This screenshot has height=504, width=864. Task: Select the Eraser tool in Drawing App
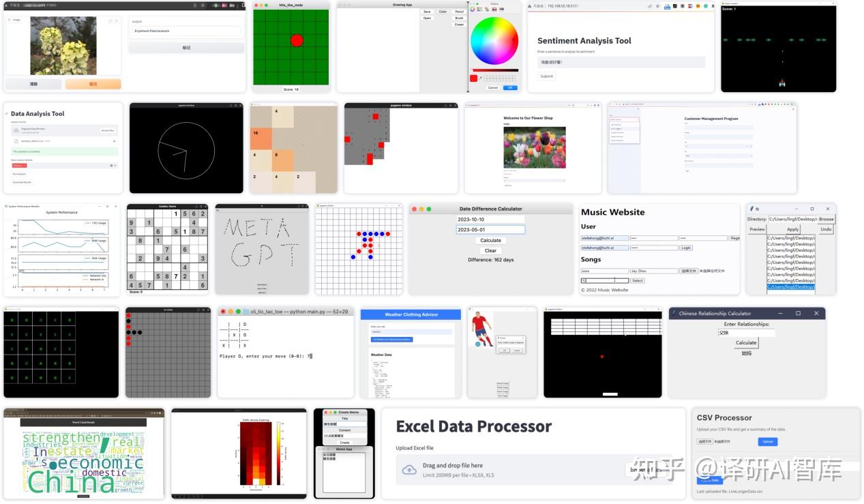[458, 24]
